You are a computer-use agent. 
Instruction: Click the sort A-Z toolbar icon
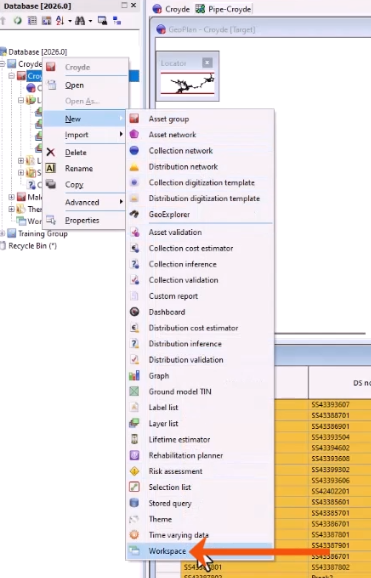[59, 21]
